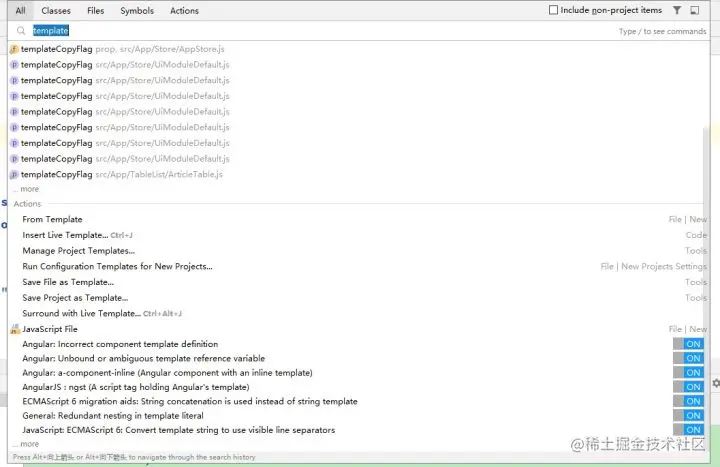Switch to the Classes tab

tap(56, 11)
